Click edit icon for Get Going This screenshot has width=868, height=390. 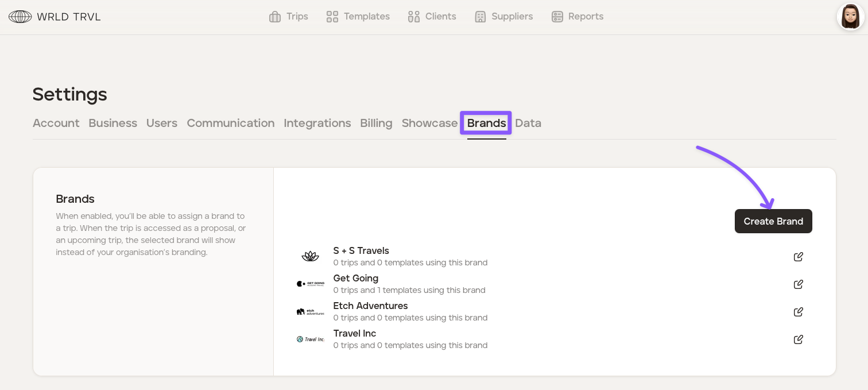pos(798,284)
